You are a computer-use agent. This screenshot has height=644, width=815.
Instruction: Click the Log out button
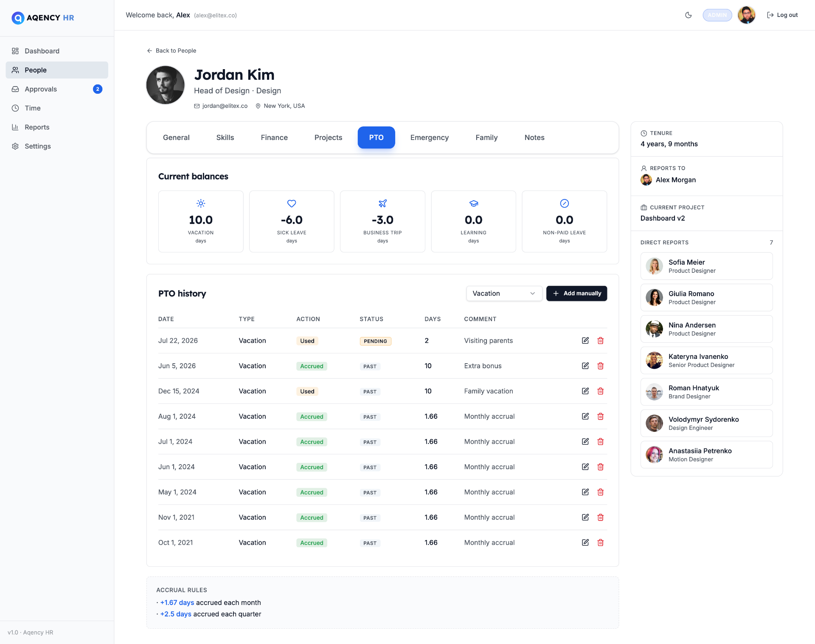[782, 15]
